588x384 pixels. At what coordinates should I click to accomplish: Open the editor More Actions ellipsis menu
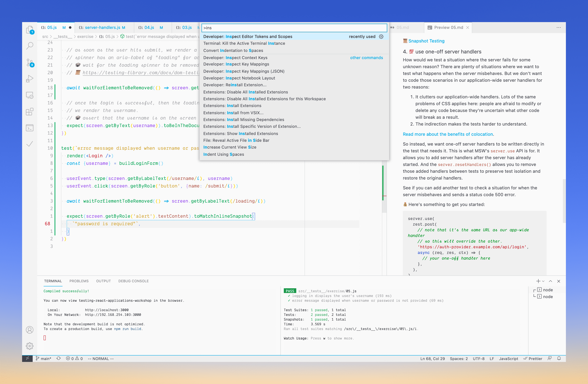(x=559, y=27)
